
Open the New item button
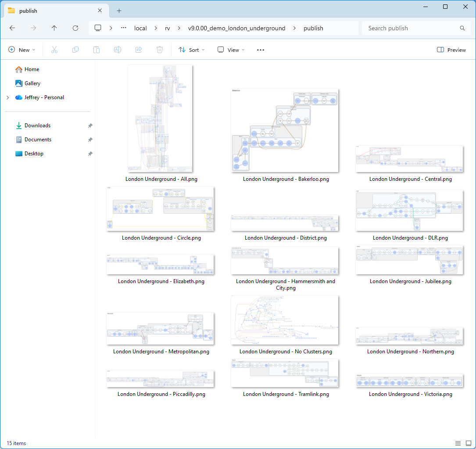click(22, 50)
